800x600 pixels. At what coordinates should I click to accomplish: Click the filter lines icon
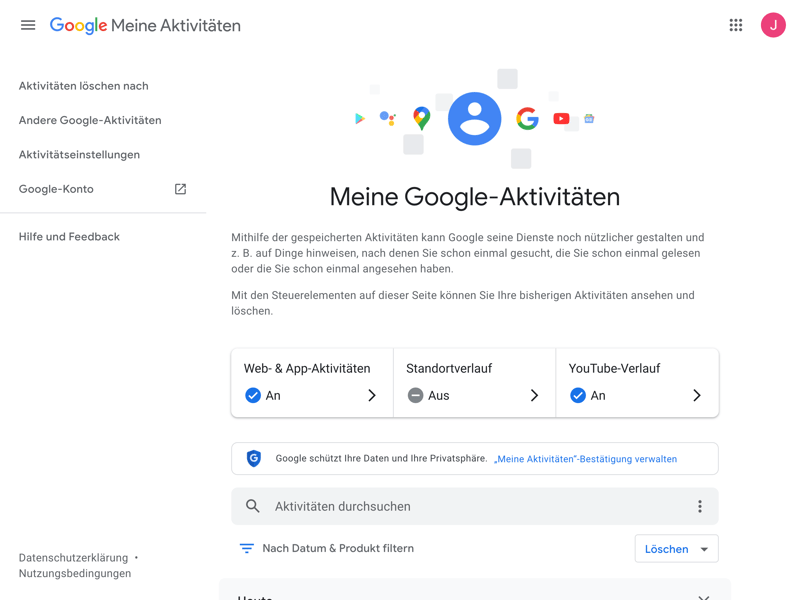pos(247,549)
